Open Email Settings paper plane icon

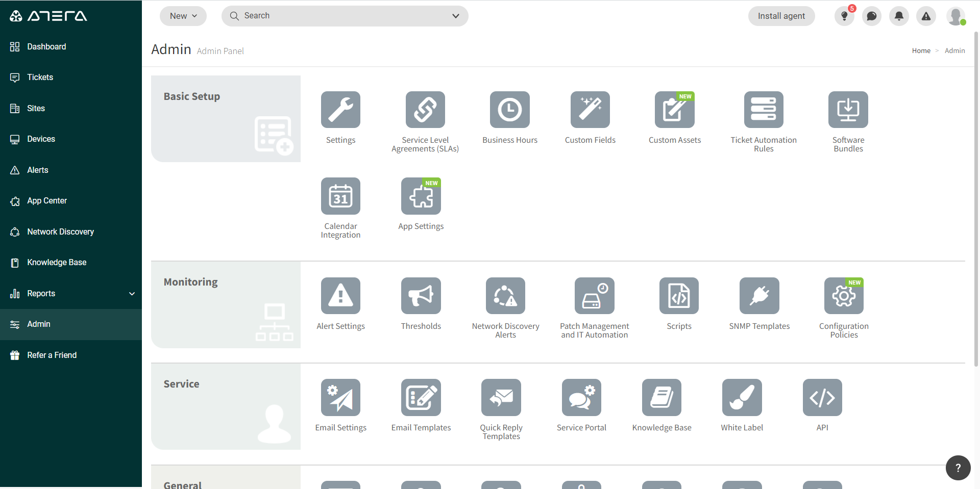point(340,397)
